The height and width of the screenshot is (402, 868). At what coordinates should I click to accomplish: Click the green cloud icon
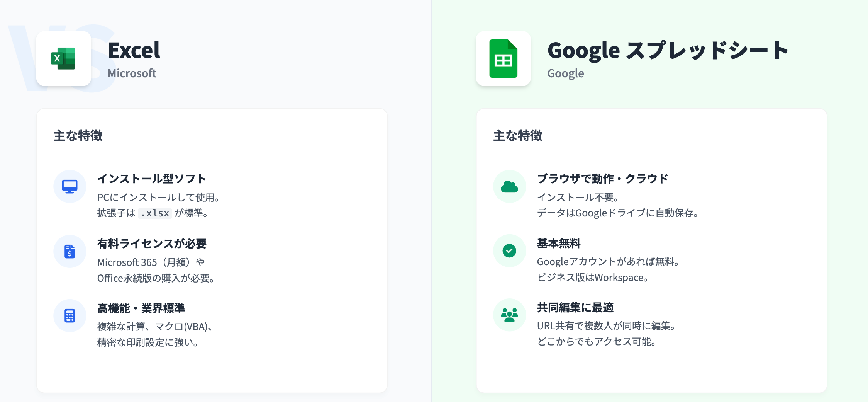pyautogui.click(x=509, y=187)
